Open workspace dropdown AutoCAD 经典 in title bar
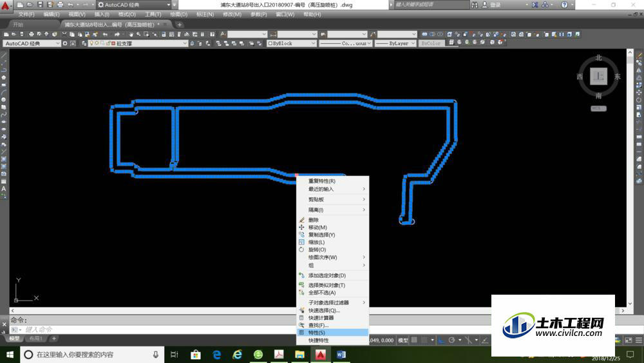This screenshot has width=644, height=363. point(133,5)
